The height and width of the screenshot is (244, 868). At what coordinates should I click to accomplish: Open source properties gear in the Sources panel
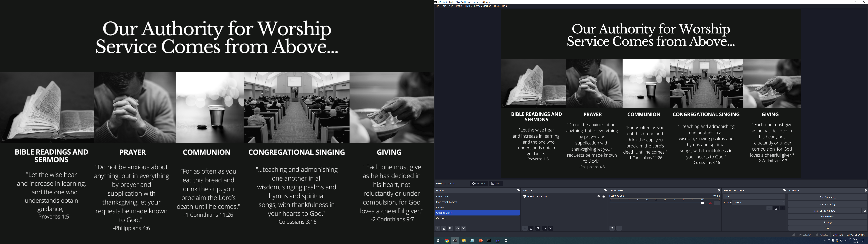[538, 228]
